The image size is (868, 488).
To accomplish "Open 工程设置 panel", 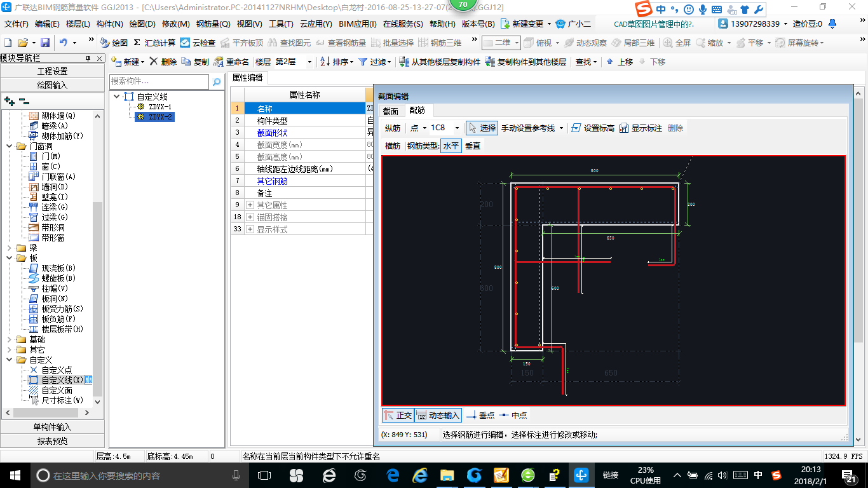I will click(x=52, y=71).
